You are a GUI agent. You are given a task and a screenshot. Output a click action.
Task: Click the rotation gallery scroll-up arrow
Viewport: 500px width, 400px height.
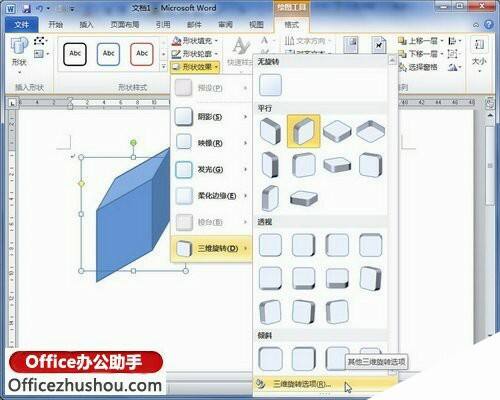[393, 60]
